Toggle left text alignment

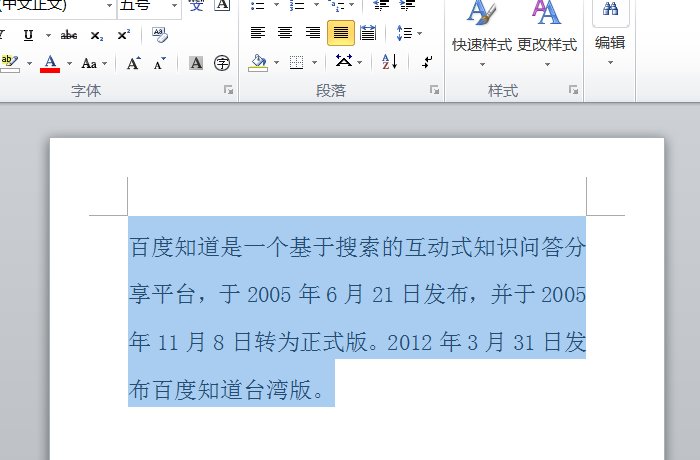258,33
